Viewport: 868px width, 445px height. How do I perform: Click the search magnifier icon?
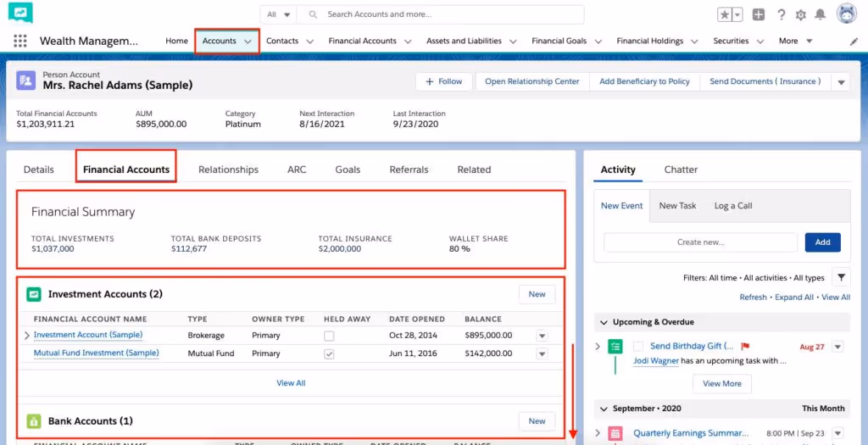tap(313, 14)
